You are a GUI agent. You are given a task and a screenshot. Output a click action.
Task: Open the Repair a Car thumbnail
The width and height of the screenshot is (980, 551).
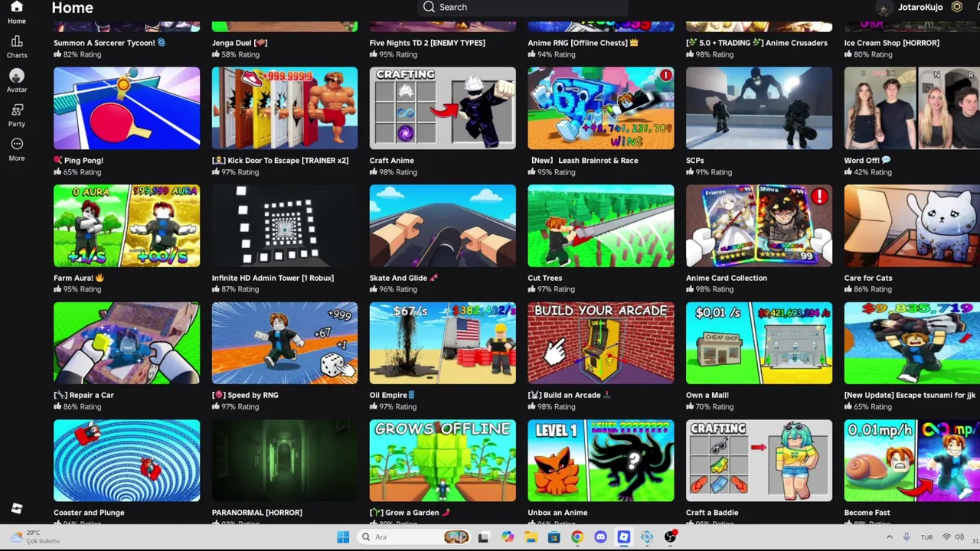(126, 343)
